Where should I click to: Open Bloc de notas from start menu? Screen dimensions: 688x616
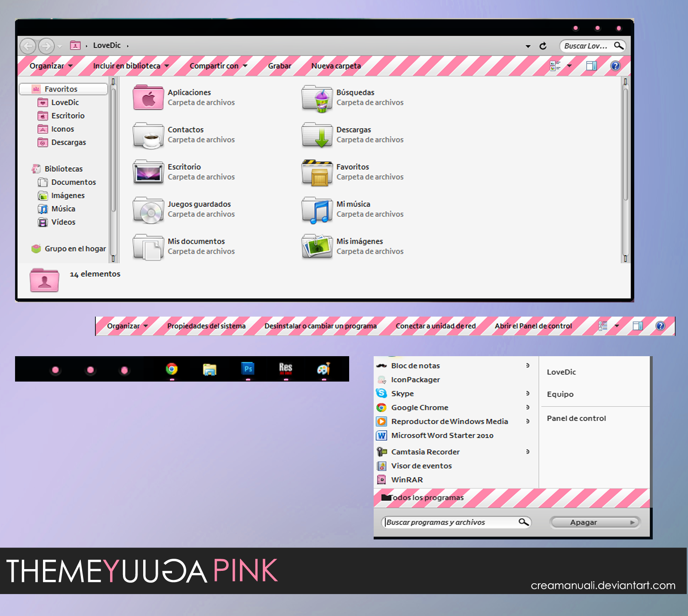[415, 366]
